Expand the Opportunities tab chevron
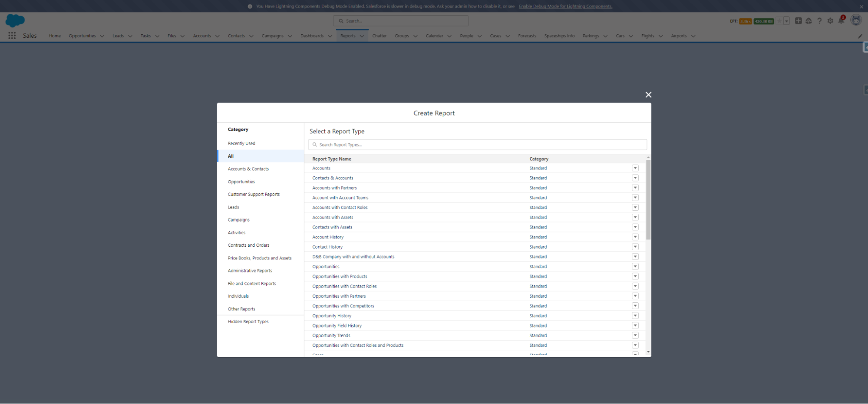This screenshot has width=868, height=404. 102,36
